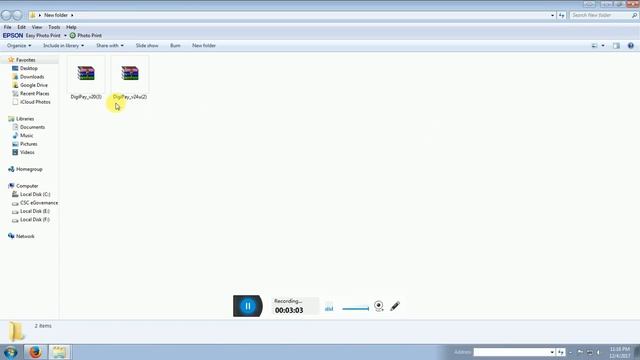Create a New folder from toolbar
This screenshot has width=640, height=360.
click(x=204, y=46)
